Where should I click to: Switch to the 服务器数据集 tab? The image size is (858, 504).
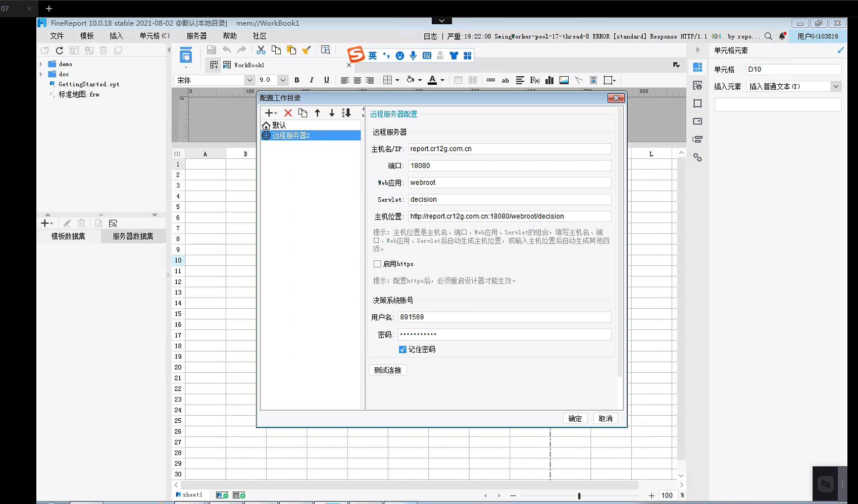[x=133, y=236]
